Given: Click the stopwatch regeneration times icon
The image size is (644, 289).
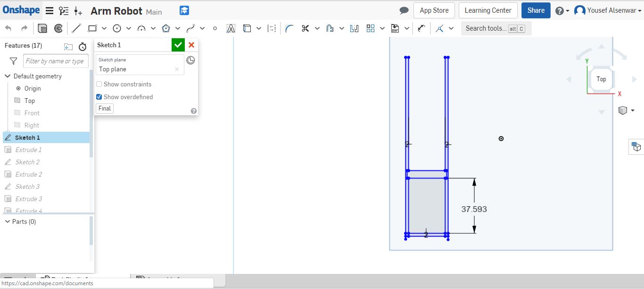Looking at the screenshot, I should pyautogui.click(x=83, y=46).
